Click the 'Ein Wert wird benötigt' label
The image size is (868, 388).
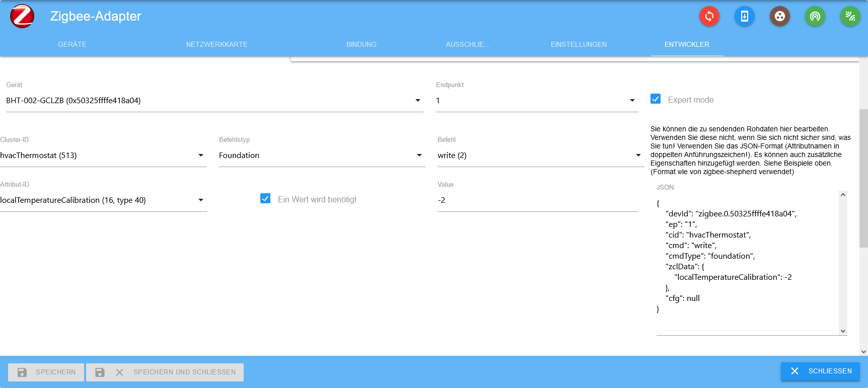(x=317, y=199)
